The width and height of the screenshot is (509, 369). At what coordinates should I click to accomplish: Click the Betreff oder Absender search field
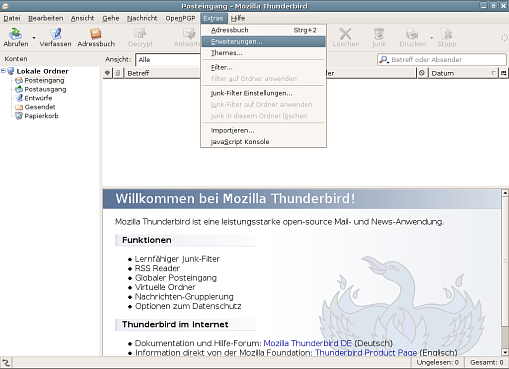(x=442, y=60)
